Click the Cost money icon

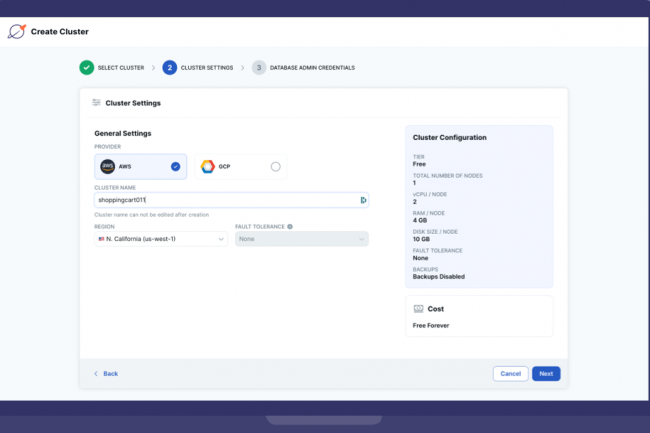[x=419, y=310]
